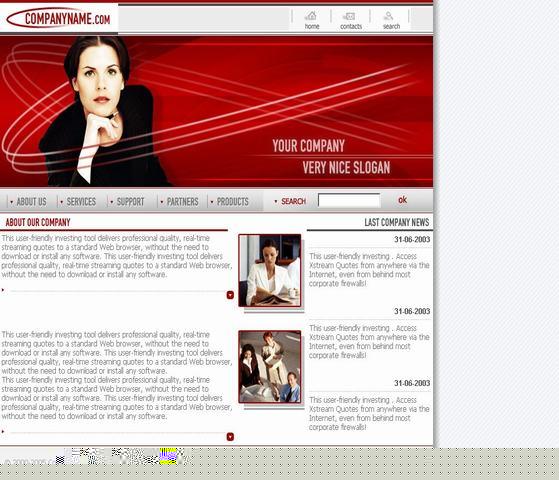This screenshot has height=480, width=559.
Task: Open the contacts envelope icon
Action: [x=349, y=16]
